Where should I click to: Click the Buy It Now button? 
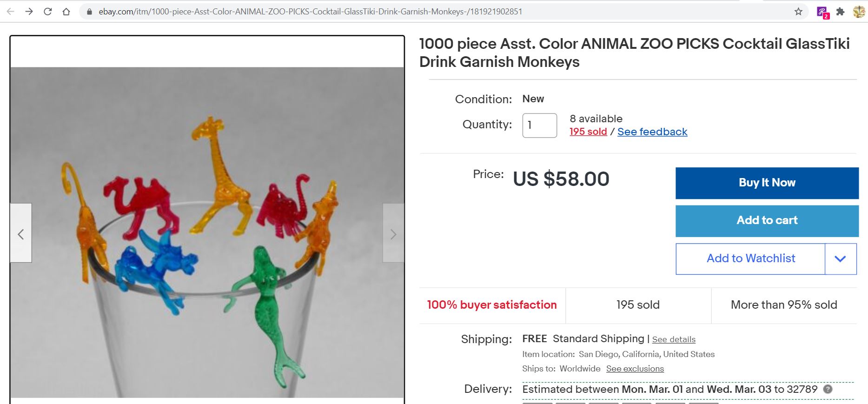767,183
